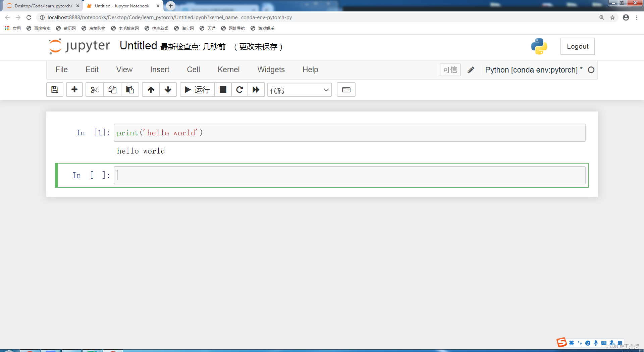Click the kernel idle circle indicator

click(x=591, y=70)
